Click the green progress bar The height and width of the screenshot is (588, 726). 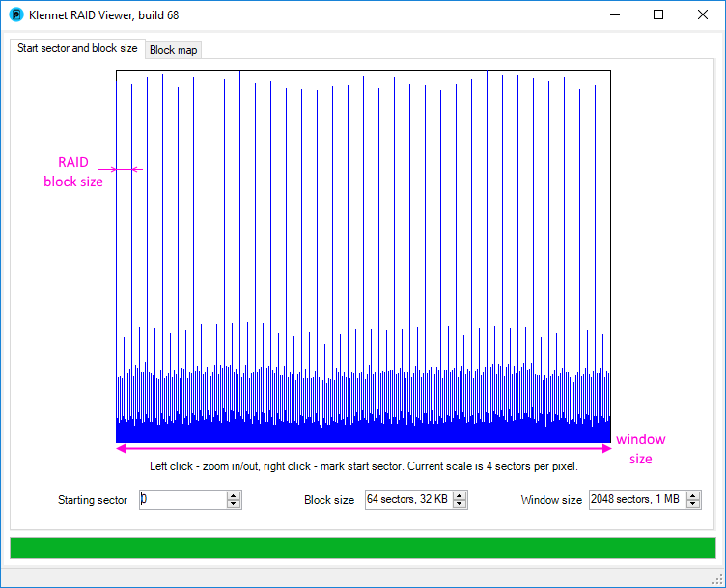[363, 547]
